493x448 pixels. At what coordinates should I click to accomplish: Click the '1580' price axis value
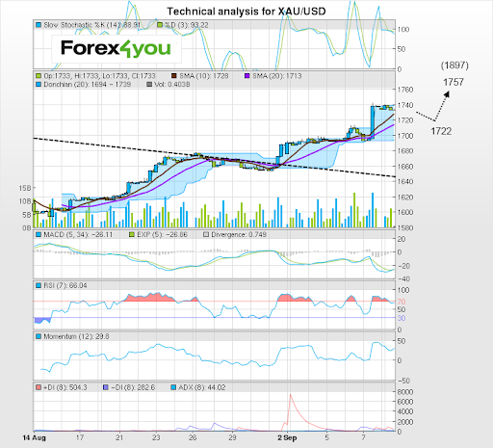(x=405, y=227)
